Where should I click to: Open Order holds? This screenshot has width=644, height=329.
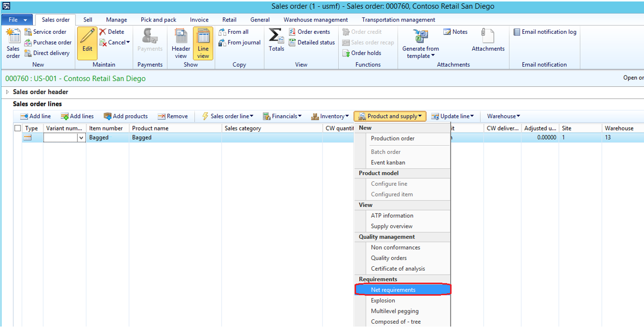coord(365,53)
